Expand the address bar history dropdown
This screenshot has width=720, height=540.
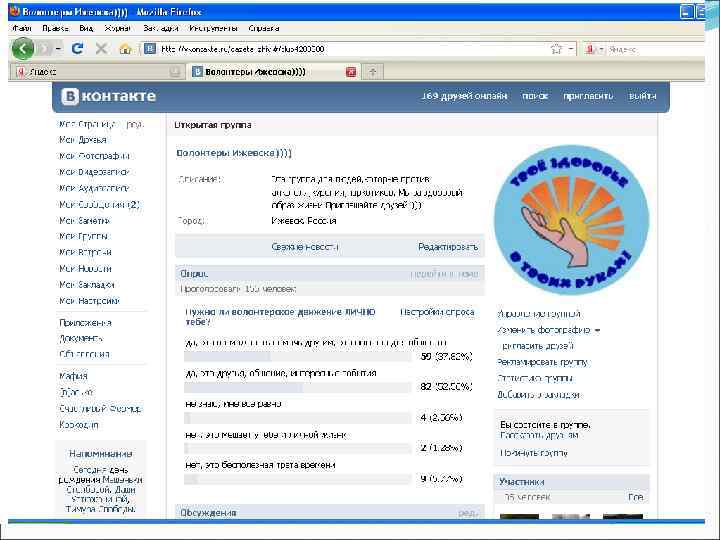(571, 49)
